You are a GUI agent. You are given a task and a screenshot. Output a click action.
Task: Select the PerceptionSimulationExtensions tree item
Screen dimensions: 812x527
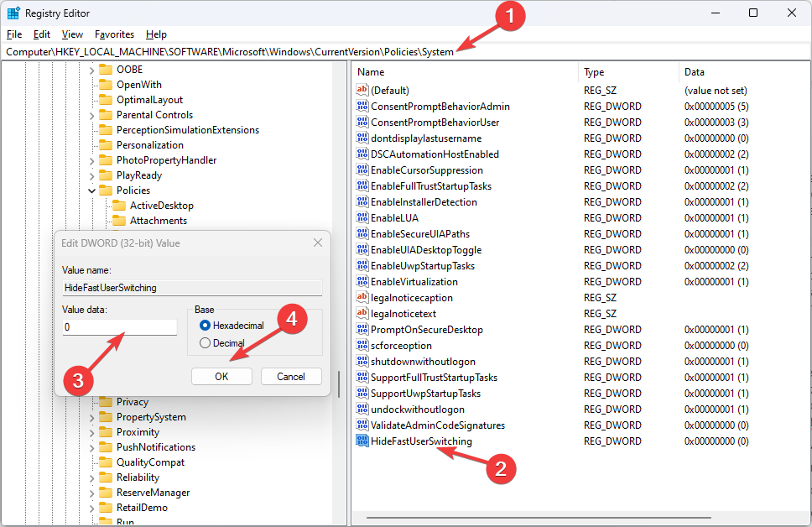(x=188, y=130)
